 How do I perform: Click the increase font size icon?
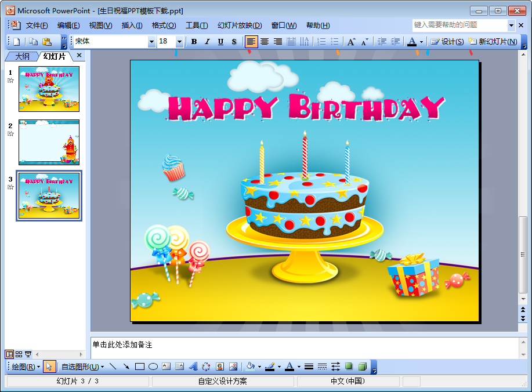pos(351,42)
